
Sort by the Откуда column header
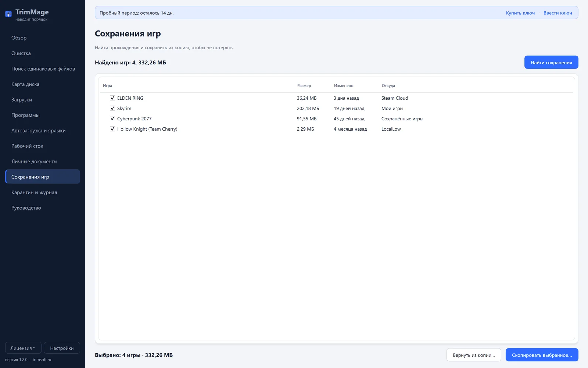(388, 86)
